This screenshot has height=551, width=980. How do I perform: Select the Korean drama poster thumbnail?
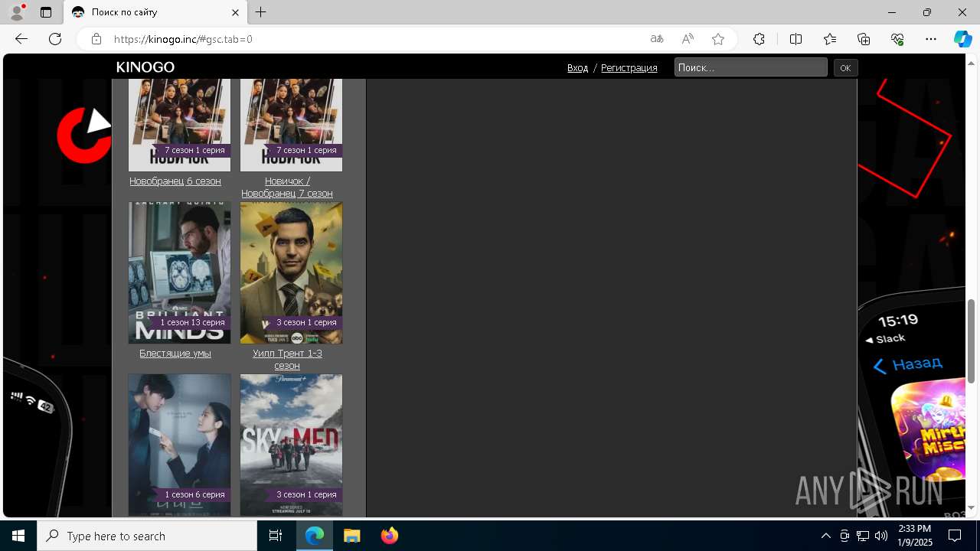(x=179, y=445)
